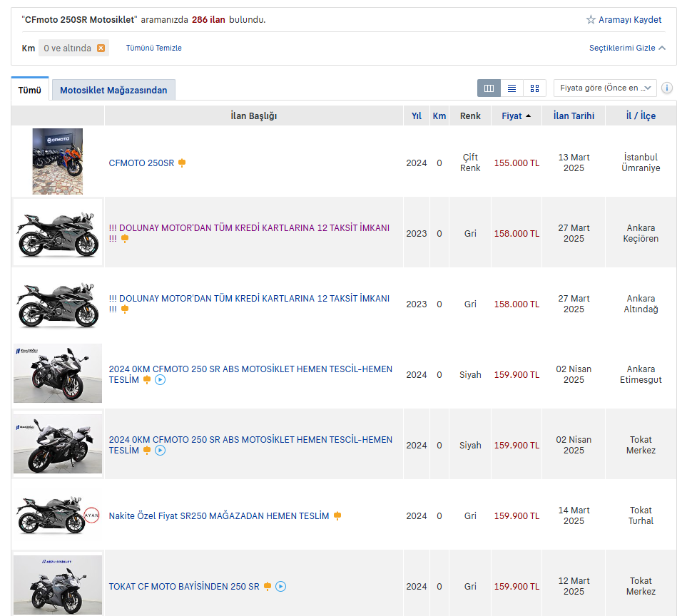Click '12 Mart 2025' date cell
Image resolution: width=687 pixels, height=616 pixels.
(574, 586)
